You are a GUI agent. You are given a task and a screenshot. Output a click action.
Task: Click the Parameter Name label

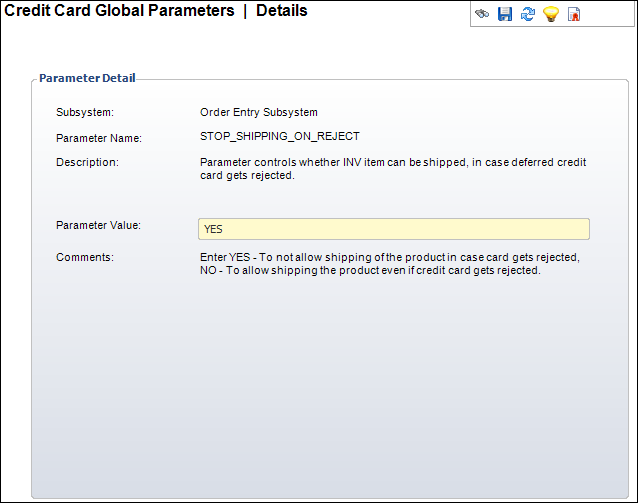pyautogui.click(x=99, y=137)
